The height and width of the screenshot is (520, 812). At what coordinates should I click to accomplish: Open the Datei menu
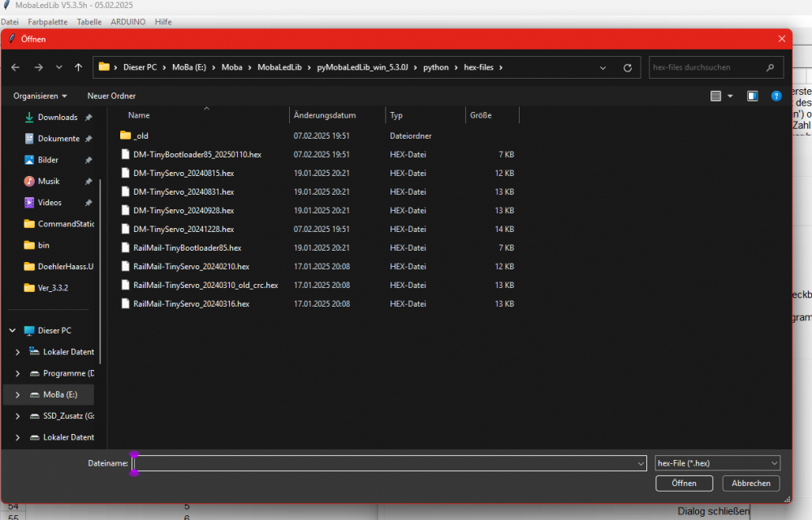(x=9, y=22)
